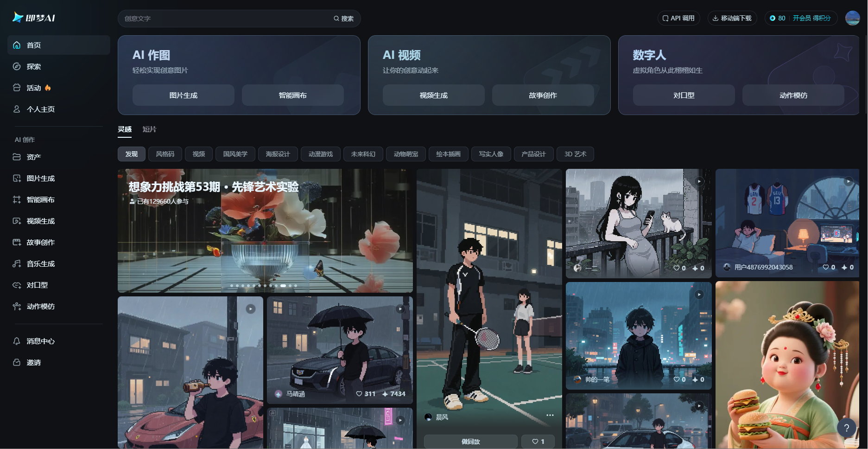Switch to the 灵感 tab

tap(124, 129)
